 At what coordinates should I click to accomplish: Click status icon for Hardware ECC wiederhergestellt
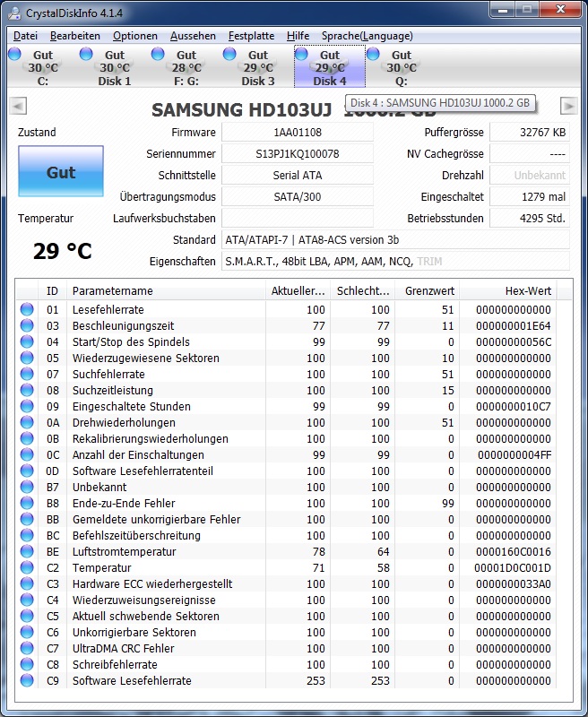27,583
